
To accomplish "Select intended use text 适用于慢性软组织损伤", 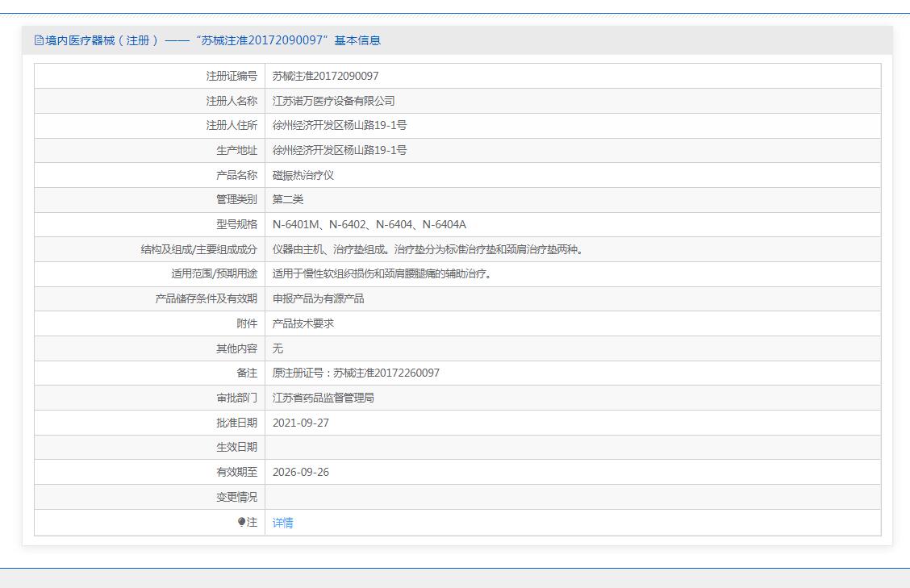I will [382, 274].
